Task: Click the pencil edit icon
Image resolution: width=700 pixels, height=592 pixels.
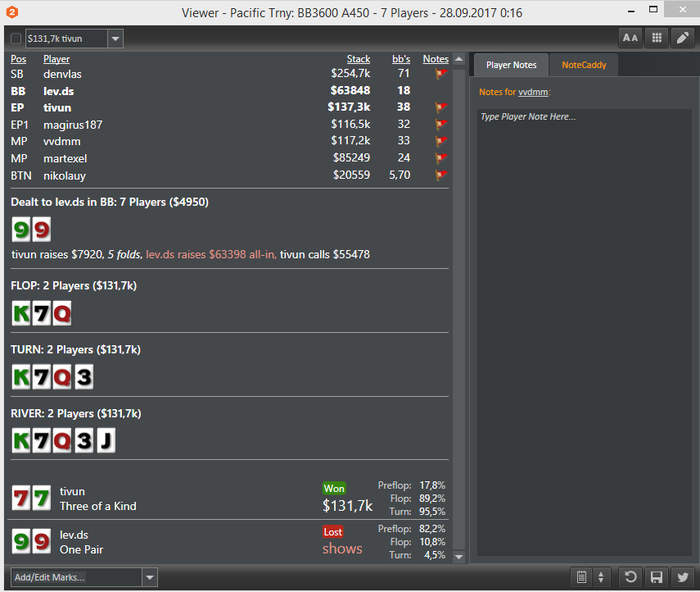Action: tap(683, 38)
